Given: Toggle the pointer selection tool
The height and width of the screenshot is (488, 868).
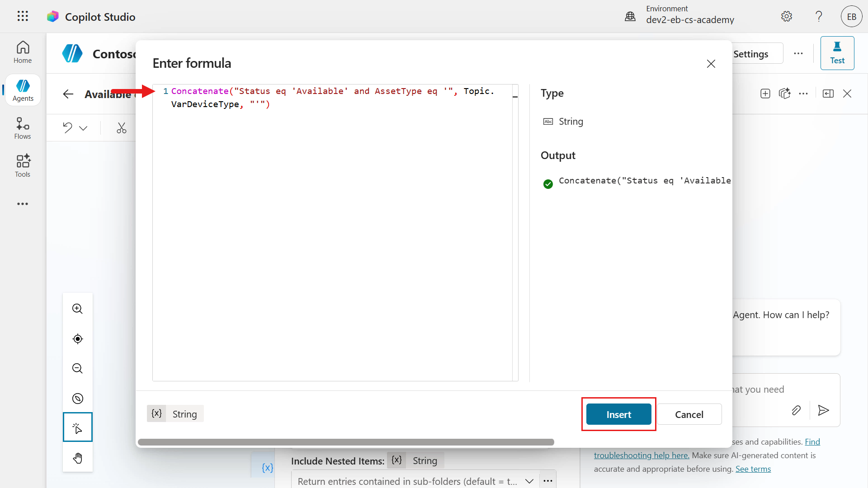Looking at the screenshot, I should click(x=78, y=427).
